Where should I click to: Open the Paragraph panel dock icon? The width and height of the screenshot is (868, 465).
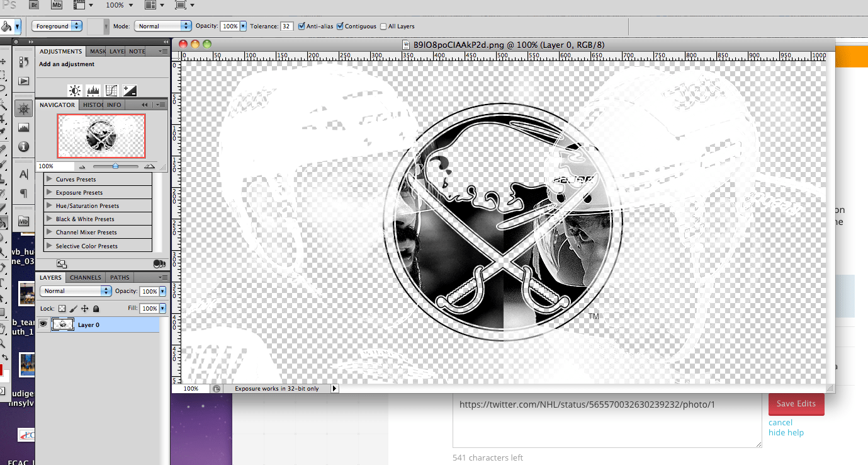tap(24, 193)
